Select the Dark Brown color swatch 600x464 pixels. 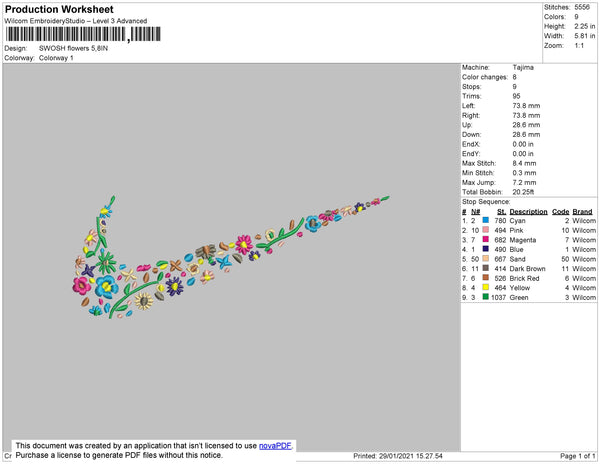point(486,268)
